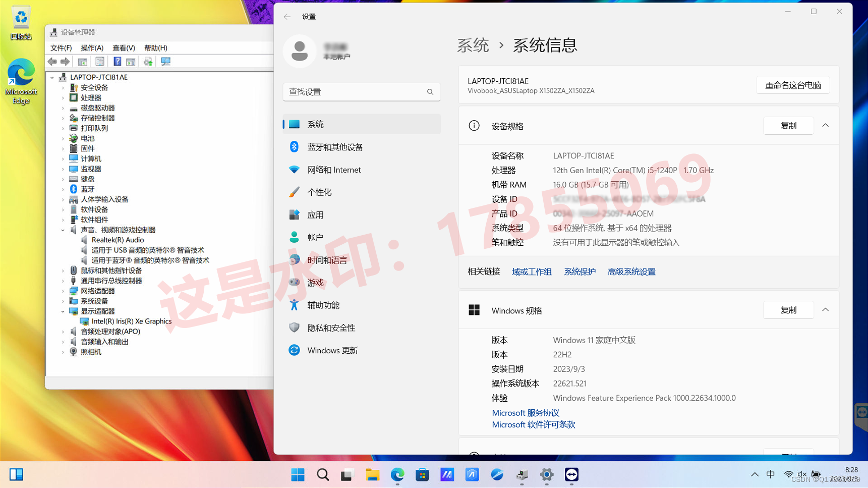The height and width of the screenshot is (488, 868).
Task: Select 时间和语言 in Settings sidebar
Action: pyautogui.click(x=362, y=260)
